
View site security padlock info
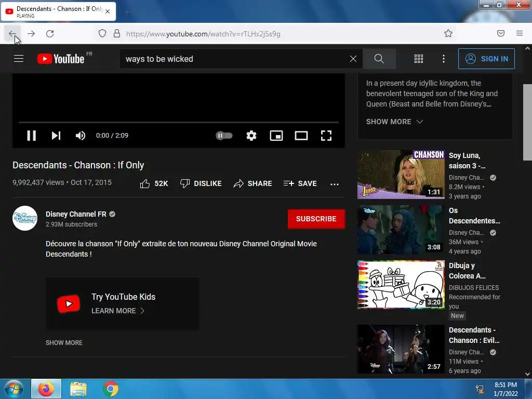click(117, 33)
